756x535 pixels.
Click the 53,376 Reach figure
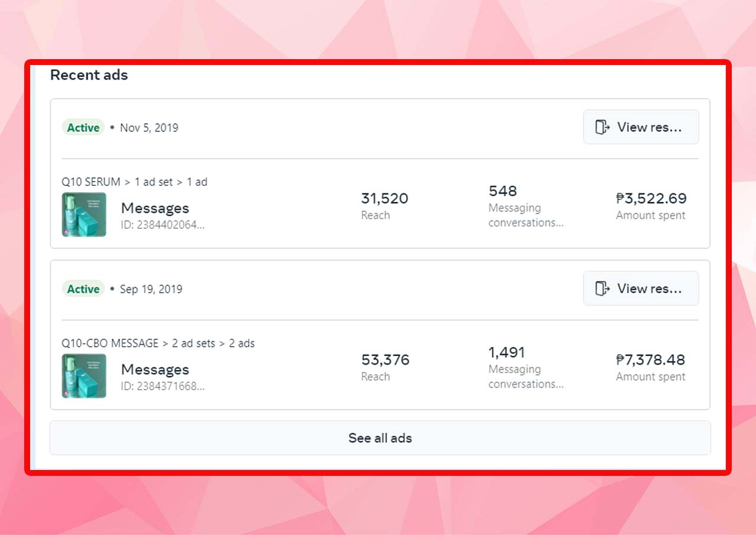click(385, 360)
